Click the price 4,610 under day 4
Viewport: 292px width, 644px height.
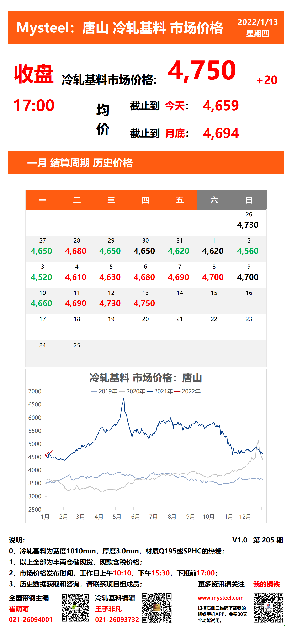76,277
